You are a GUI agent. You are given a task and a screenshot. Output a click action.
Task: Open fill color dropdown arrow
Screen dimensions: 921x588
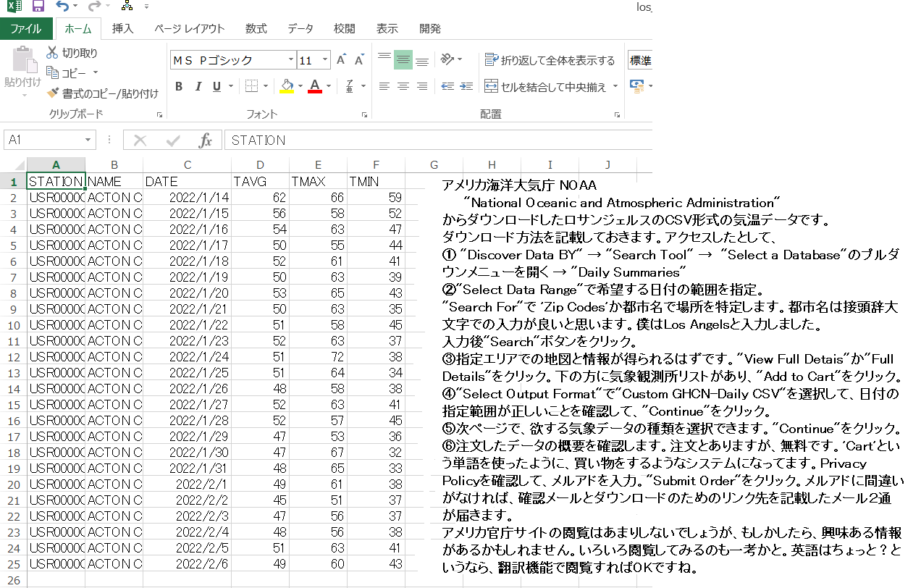pyautogui.click(x=300, y=87)
